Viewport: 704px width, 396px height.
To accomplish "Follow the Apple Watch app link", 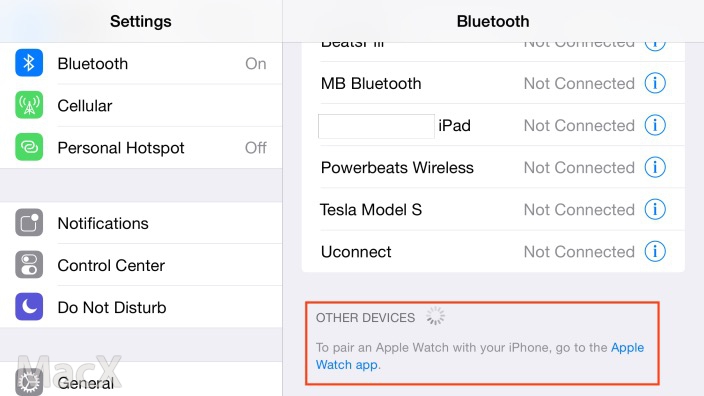I will click(480, 356).
